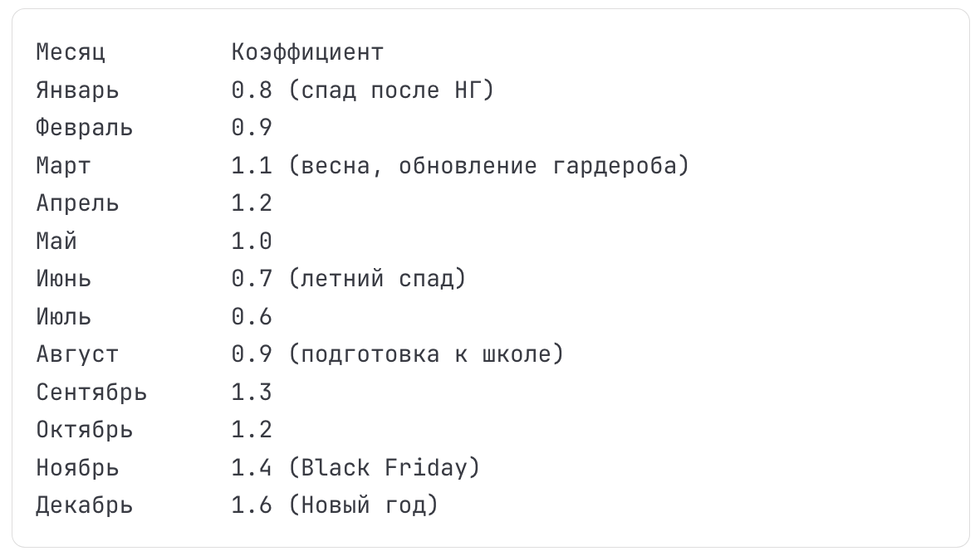Click the "Месяц" column header

tap(71, 52)
